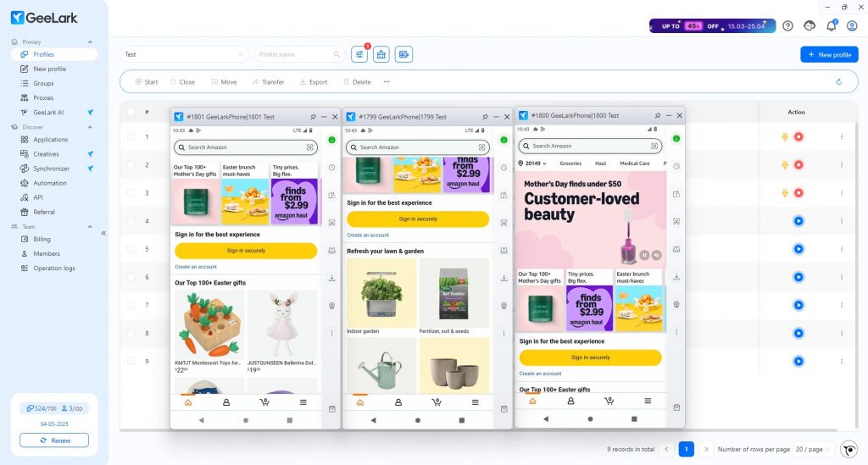Click the batch toolbox icon next to filter

click(x=381, y=54)
